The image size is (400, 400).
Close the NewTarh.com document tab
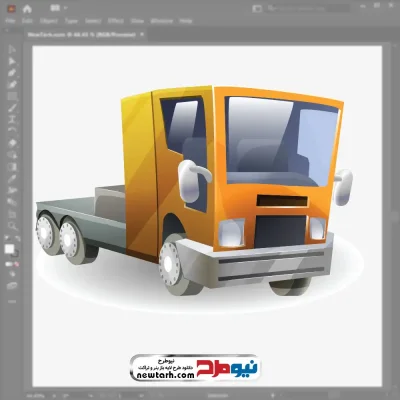coord(142,34)
